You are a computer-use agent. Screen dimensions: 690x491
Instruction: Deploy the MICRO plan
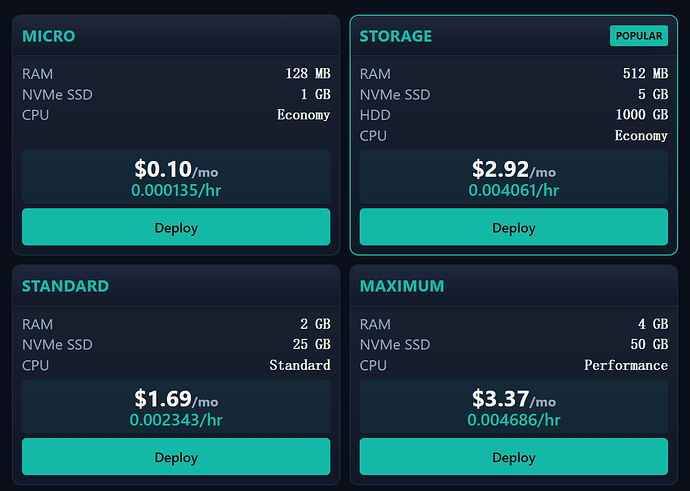(x=176, y=227)
